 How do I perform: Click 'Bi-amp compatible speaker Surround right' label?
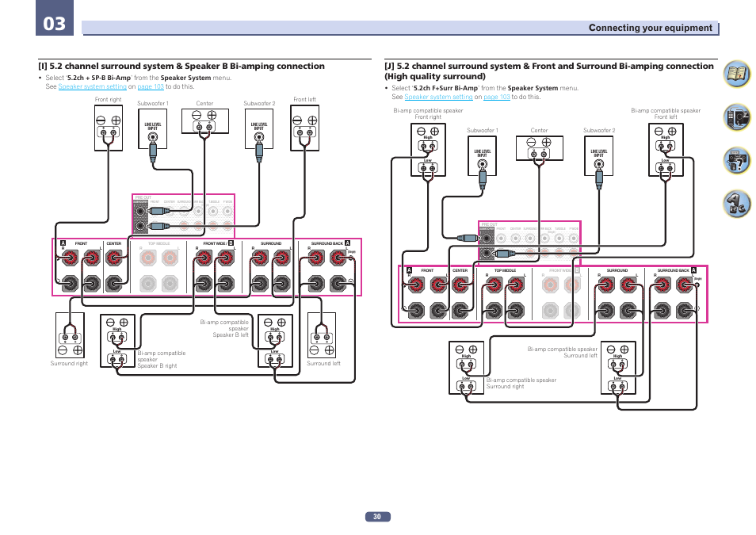coord(521,383)
